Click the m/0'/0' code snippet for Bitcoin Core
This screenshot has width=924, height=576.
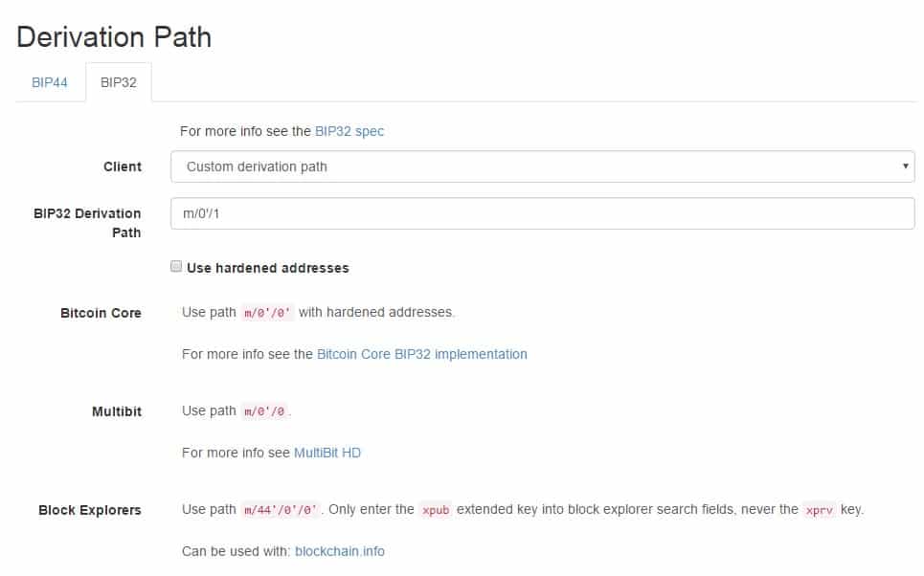(x=267, y=313)
